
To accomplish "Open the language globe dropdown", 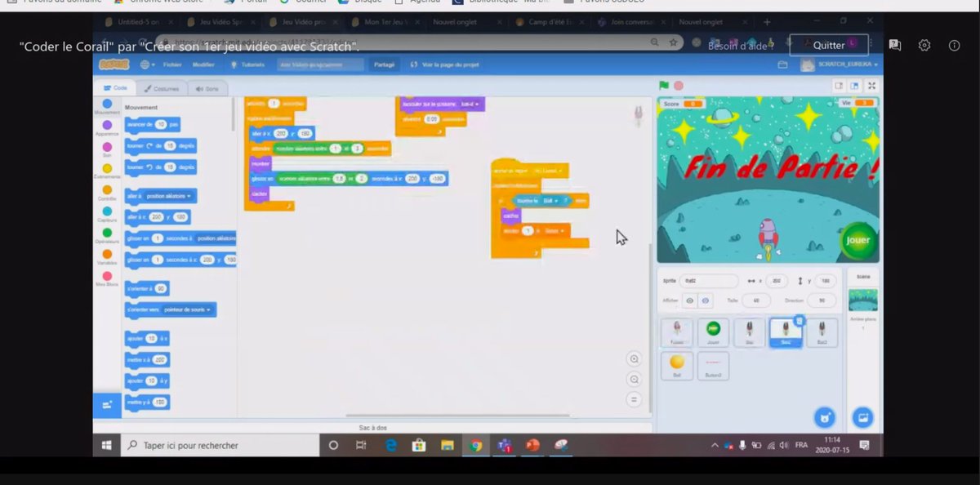I will 147,65.
